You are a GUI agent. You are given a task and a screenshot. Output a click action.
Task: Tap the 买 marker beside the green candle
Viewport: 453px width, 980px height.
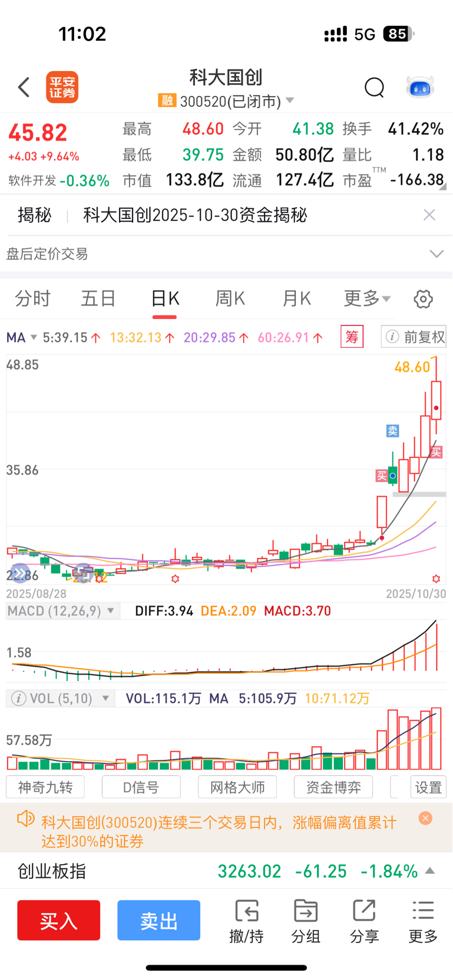382,476
